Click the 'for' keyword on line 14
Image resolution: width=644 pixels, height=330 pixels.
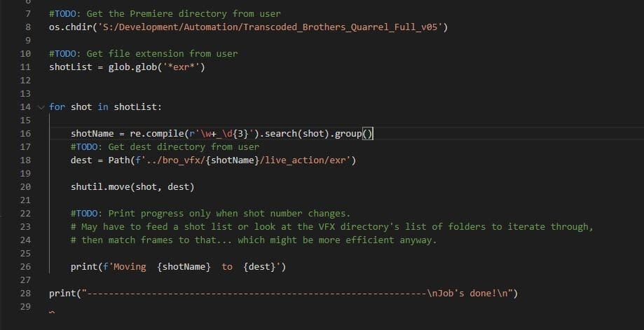(x=57, y=107)
